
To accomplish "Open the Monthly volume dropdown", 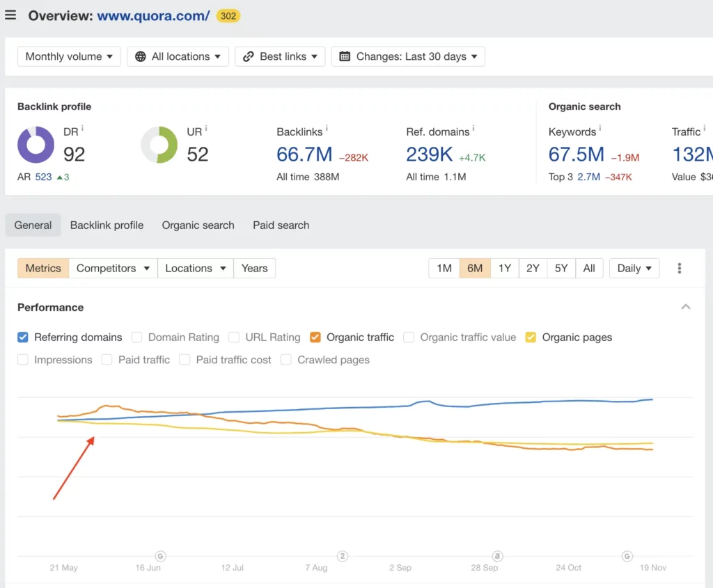I will pos(69,56).
